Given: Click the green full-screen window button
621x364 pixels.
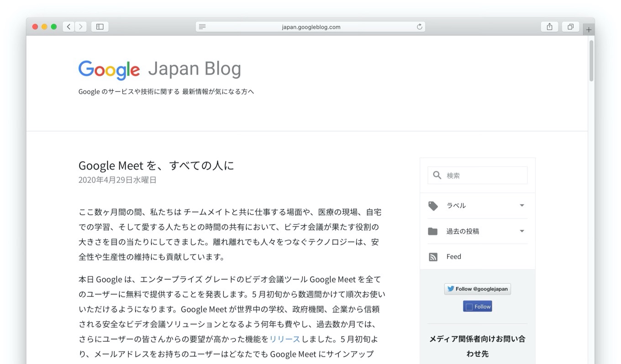Looking at the screenshot, I should pyautogui.click(x=53, y=27).
